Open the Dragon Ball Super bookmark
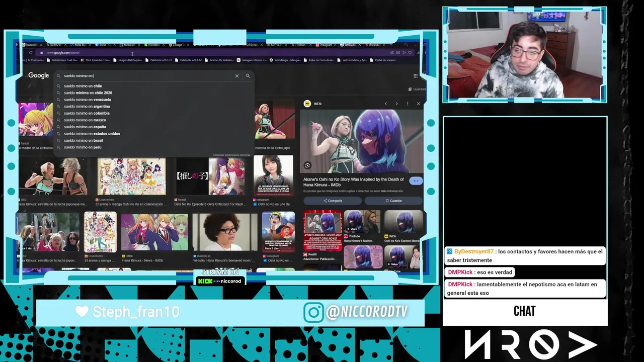This screenshot has height=362, width=644. pyautogui.click(x=128, y=60)
